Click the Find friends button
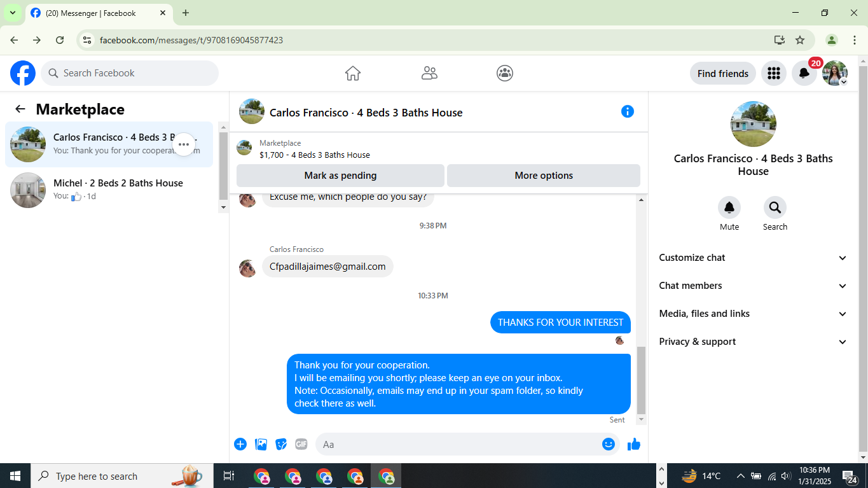 (x=723, y=73)
